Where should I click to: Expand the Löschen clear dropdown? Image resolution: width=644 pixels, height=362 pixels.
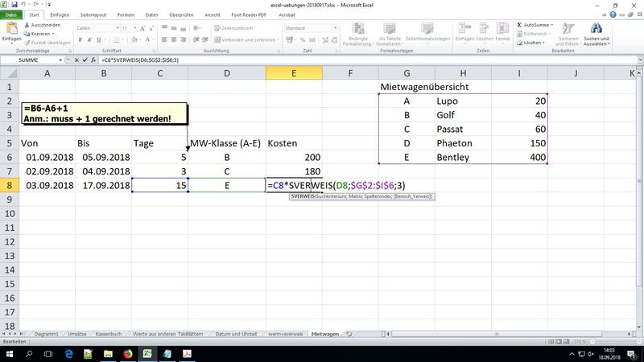[544, 43]
